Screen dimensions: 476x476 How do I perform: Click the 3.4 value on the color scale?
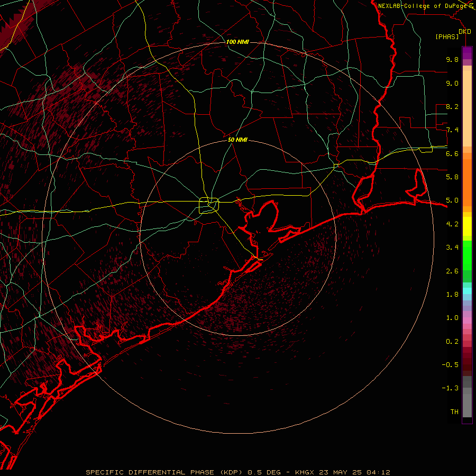(452, 248)
